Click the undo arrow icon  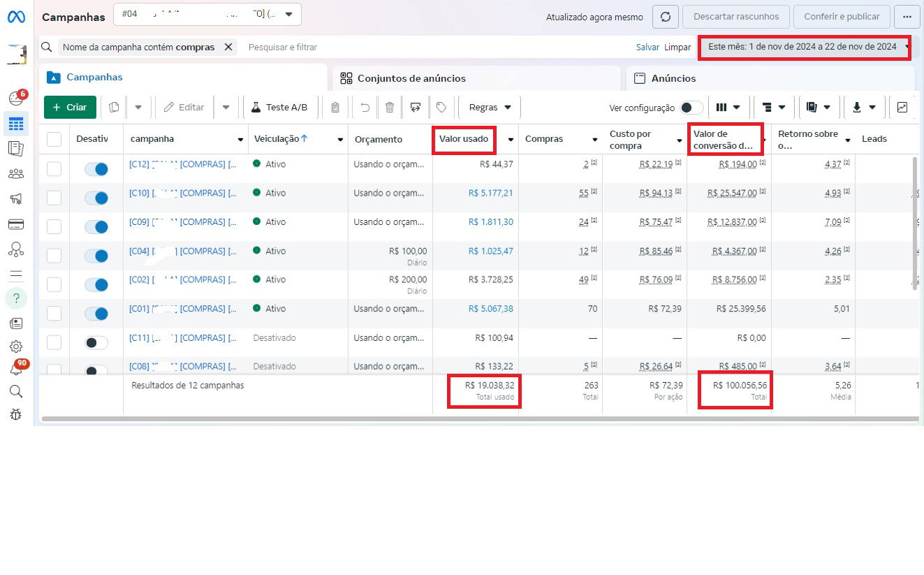click(365, 107)
